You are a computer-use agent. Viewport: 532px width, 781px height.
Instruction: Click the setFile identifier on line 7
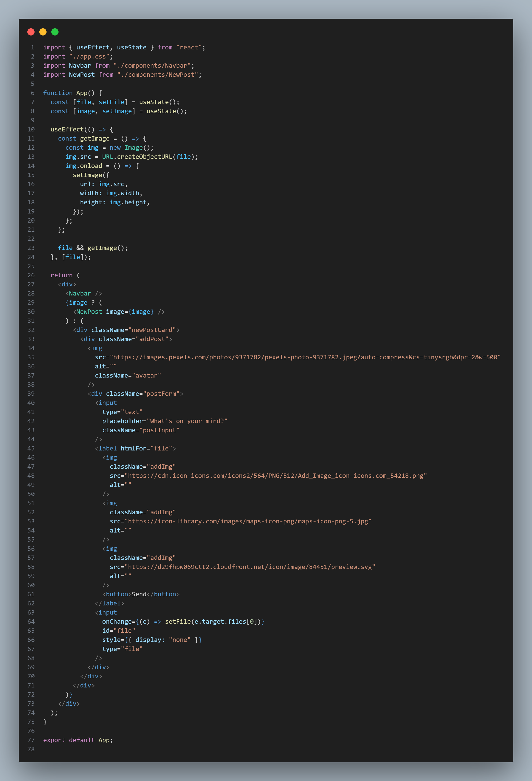111,102
